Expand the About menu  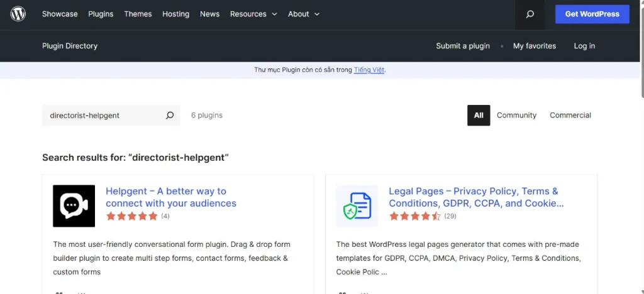tap(304, 14)
